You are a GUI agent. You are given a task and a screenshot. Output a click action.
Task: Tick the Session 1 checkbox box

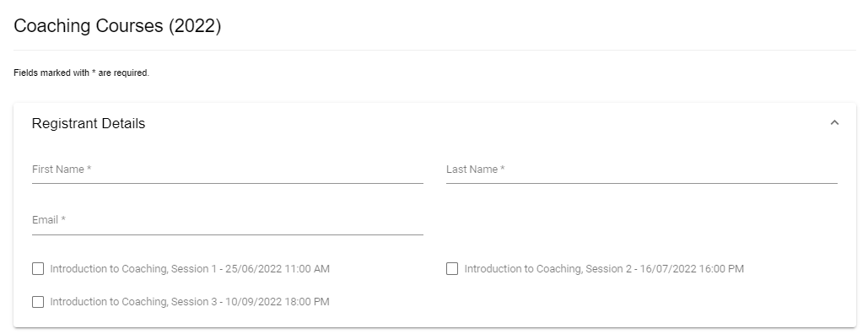38,269
